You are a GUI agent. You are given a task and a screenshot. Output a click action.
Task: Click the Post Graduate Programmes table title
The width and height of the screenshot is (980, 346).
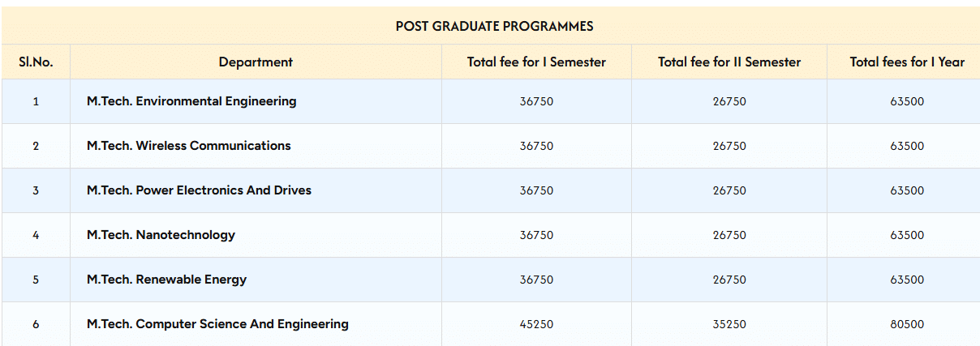point(494,26)
